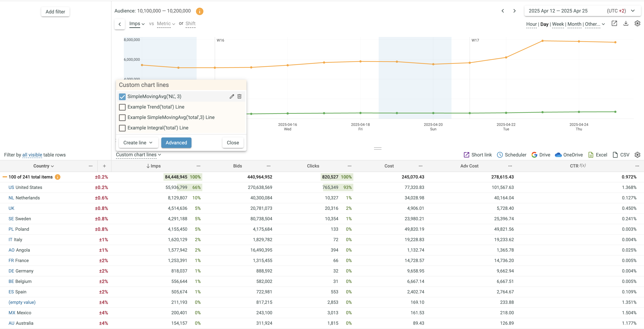Click the all visible filter link

click(x=32, y=155)
